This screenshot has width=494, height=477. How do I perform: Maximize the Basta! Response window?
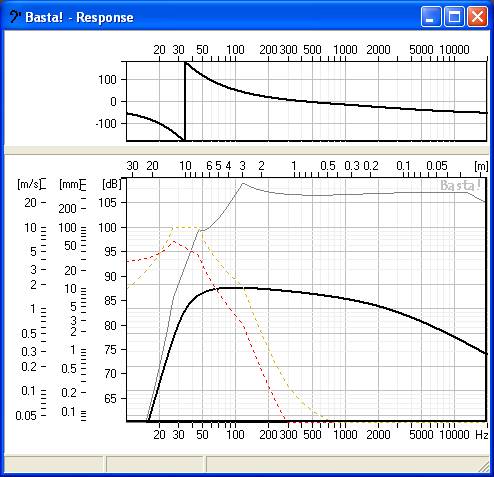click(454, 16)
